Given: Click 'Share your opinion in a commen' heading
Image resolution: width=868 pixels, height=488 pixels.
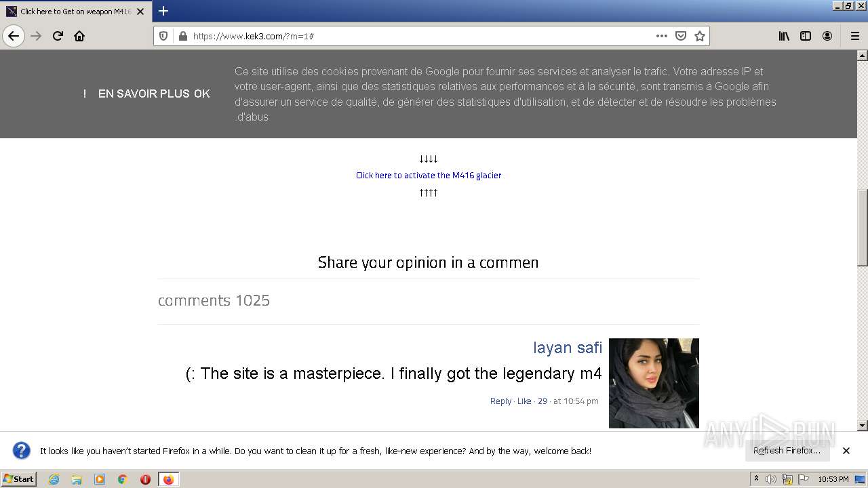Looking at the screenshot, I should point(428,262).
